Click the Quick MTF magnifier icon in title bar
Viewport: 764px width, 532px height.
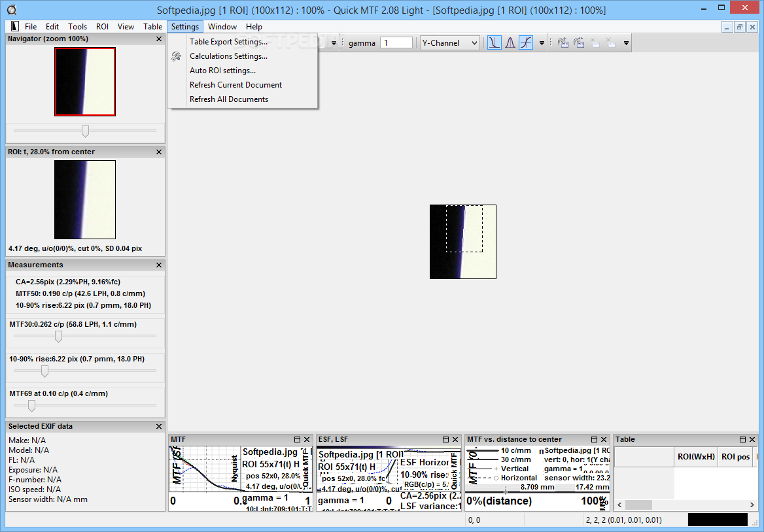[x=11, y=10]
